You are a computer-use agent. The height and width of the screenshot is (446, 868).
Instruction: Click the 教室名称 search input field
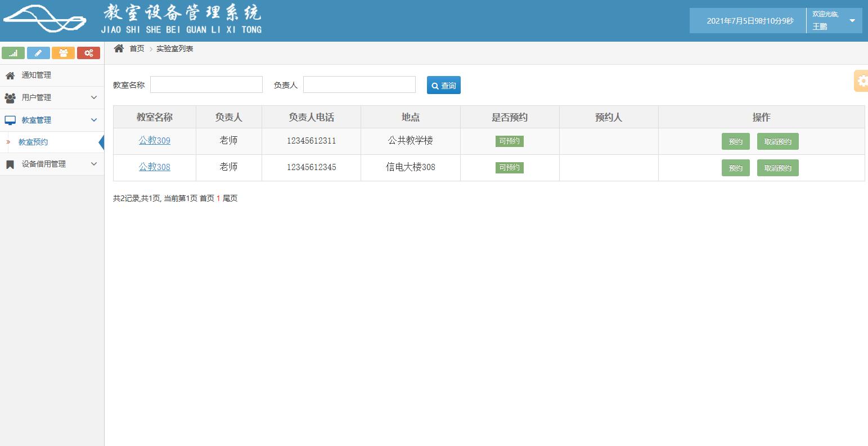(x=206, y=84)
